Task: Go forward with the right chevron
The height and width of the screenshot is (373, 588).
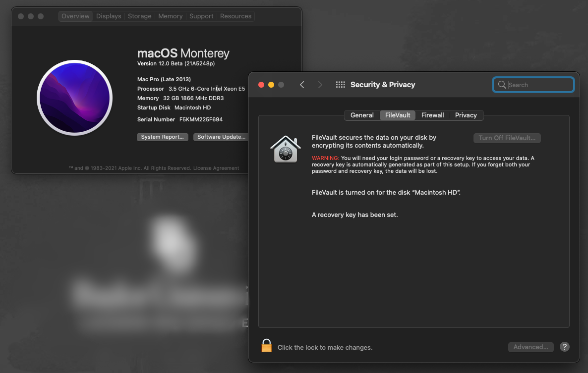Action: (320, 85)
